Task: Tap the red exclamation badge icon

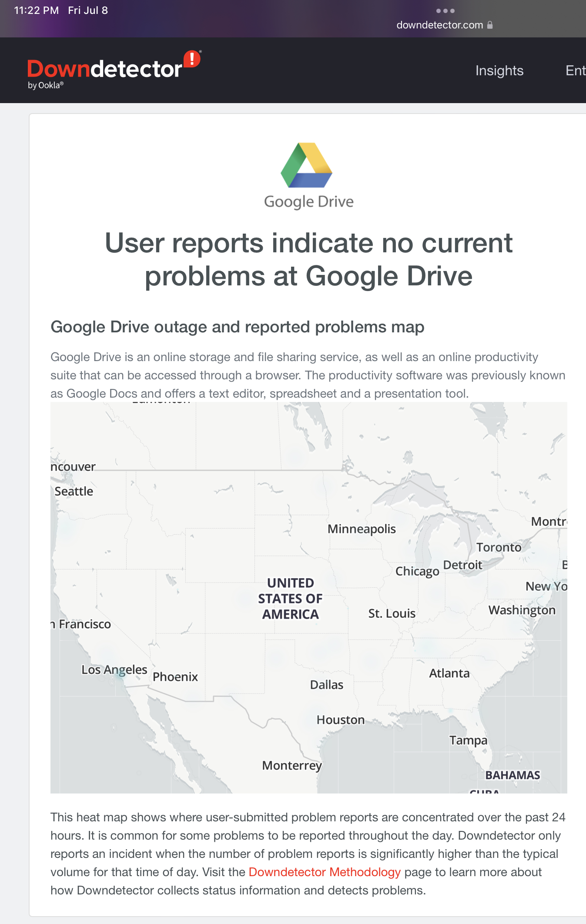Action: tap(192, 59)
